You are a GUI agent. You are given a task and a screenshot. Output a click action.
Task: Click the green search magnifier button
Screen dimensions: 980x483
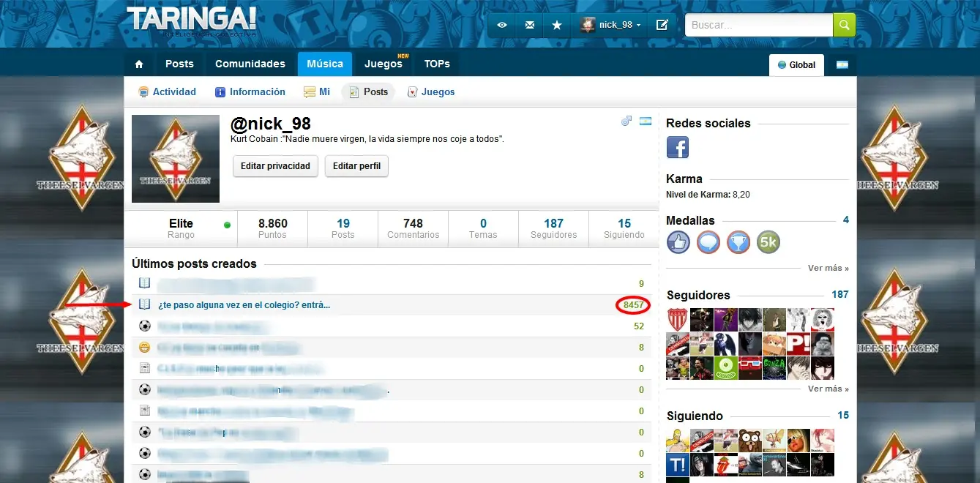click(844, 25)
